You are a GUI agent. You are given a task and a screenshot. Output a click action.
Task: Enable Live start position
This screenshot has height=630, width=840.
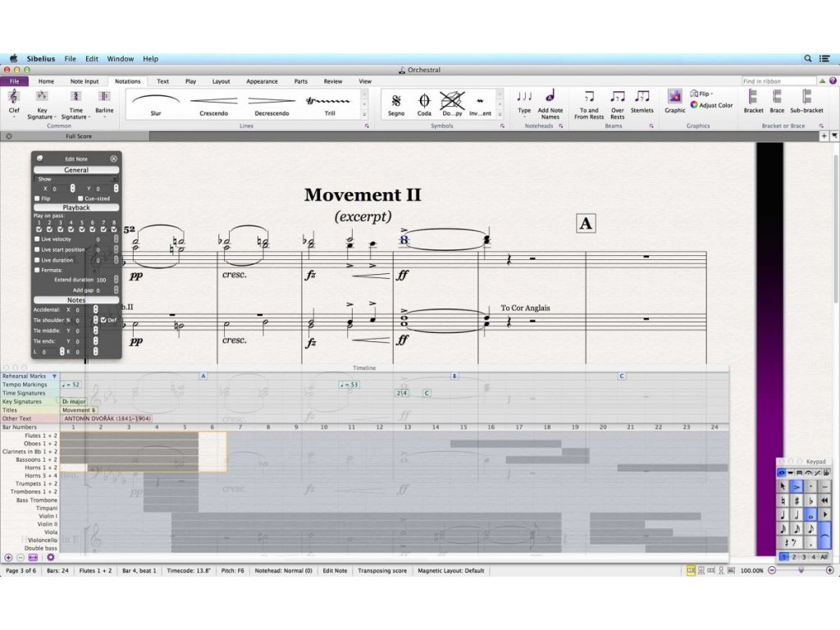(x=37, y=249)
